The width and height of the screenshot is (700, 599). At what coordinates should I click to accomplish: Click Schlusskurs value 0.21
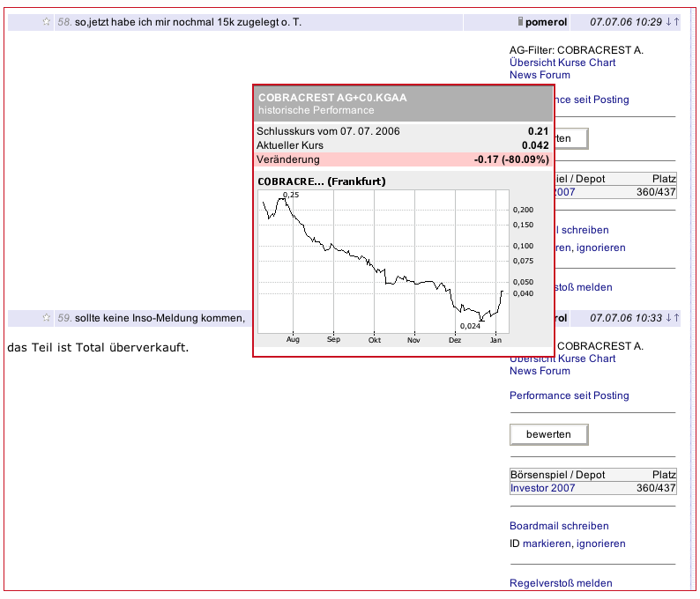click(x=538, y=131)
